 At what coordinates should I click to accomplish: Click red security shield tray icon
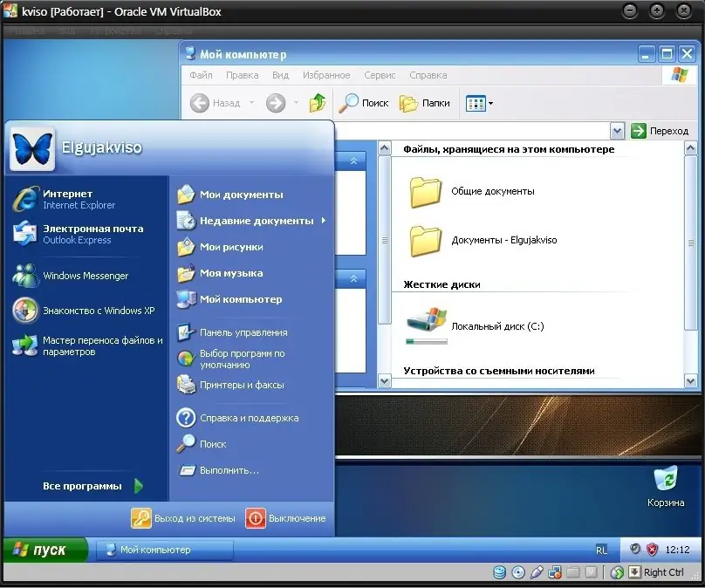coord(652,550)
